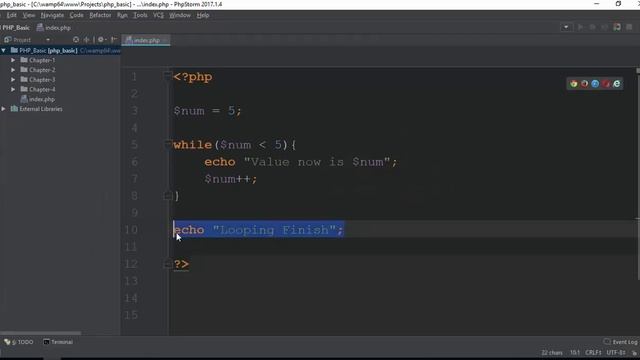Open in Opera browser icon
This screenshot has width=640, height=360.
tap(606, 84)
